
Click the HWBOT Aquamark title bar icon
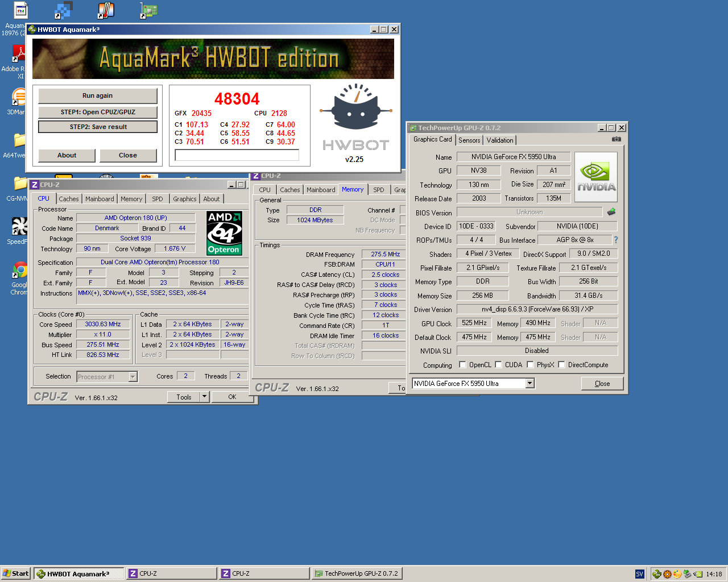point(32,30)
